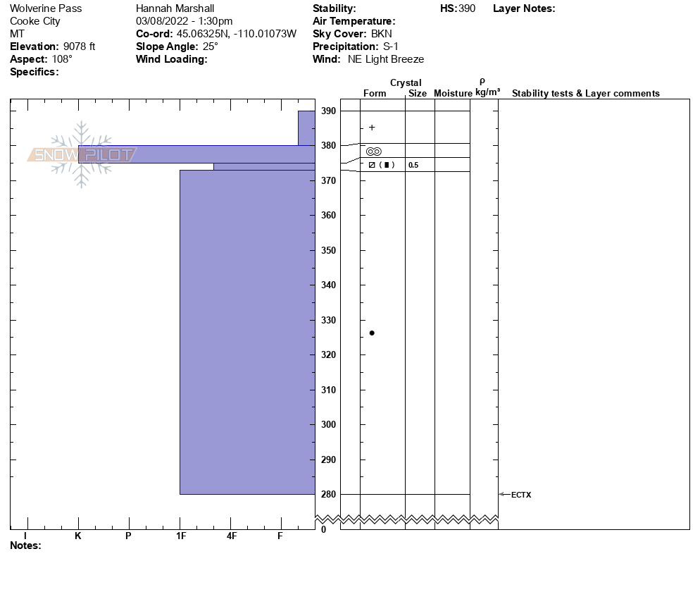Click the Wind value NE Light Breeze
Viewport: 700px width, 592px height.
[386, 59]
